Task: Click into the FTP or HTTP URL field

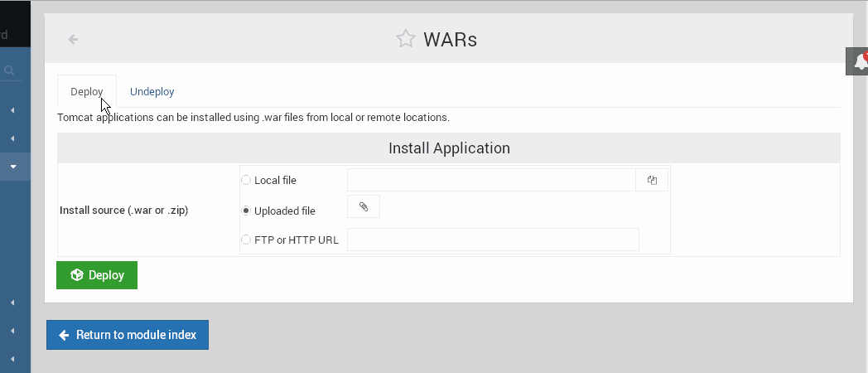Action: pyautogui.click(x=493, y=240)
